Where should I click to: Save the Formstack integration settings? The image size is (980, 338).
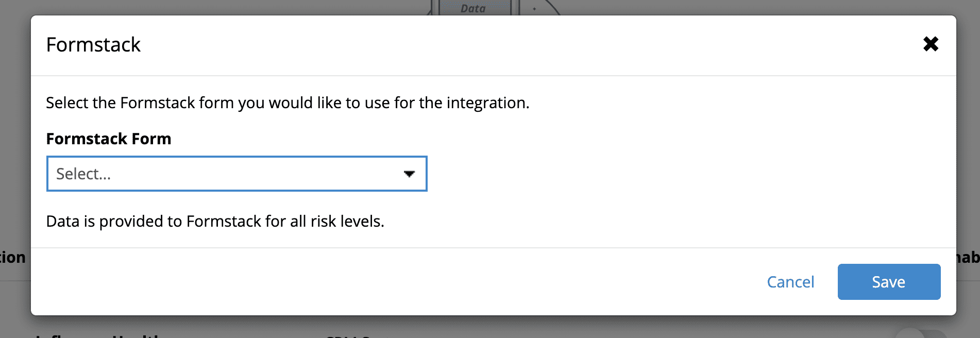coord(888,281)
